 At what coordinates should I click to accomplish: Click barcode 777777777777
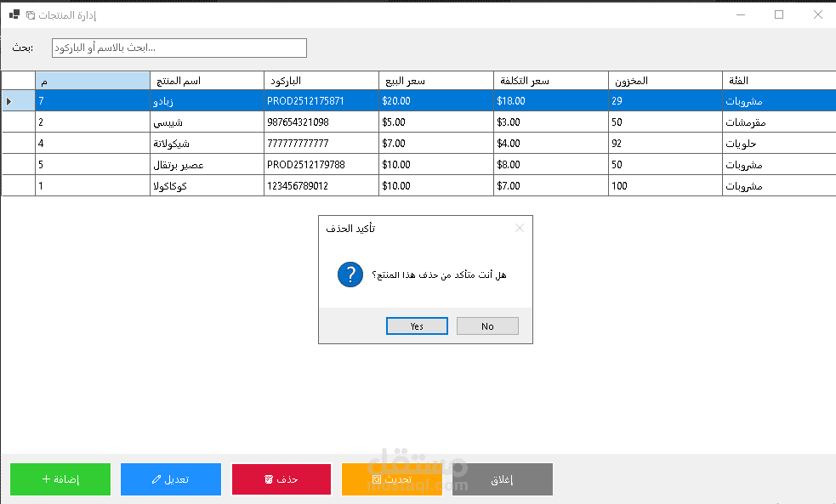(x=298, y=144)
